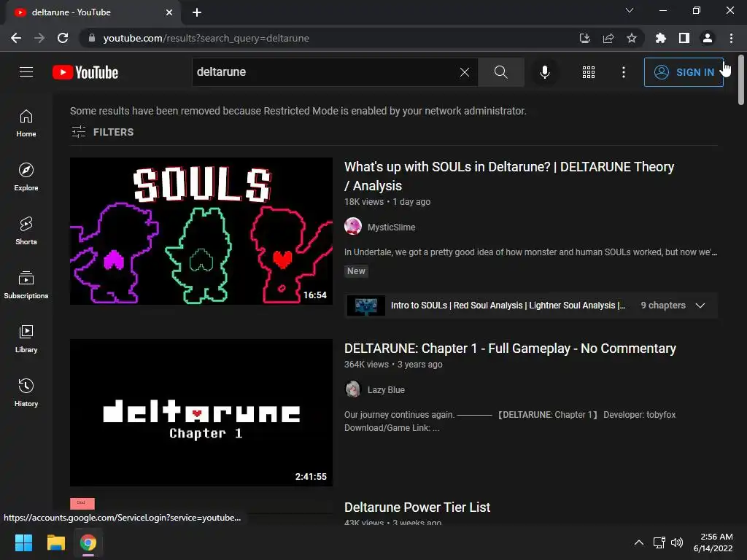Image resolution: width=747 pixels, height=560 pixels.
Task: Open the YouTube hamburger guide menu
Action: pyautogui.click(x=26, y=72)
